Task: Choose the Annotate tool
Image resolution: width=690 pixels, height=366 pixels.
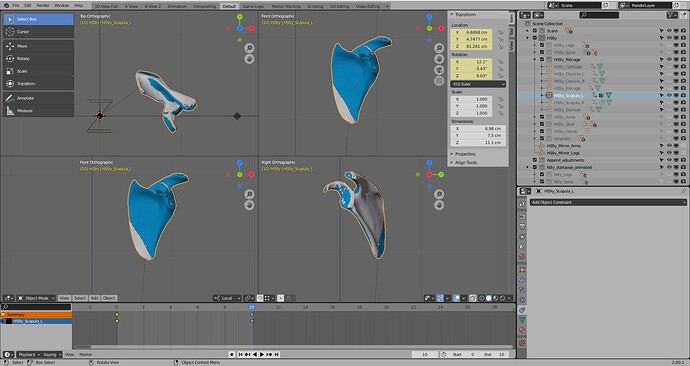Action: (38, 98)
